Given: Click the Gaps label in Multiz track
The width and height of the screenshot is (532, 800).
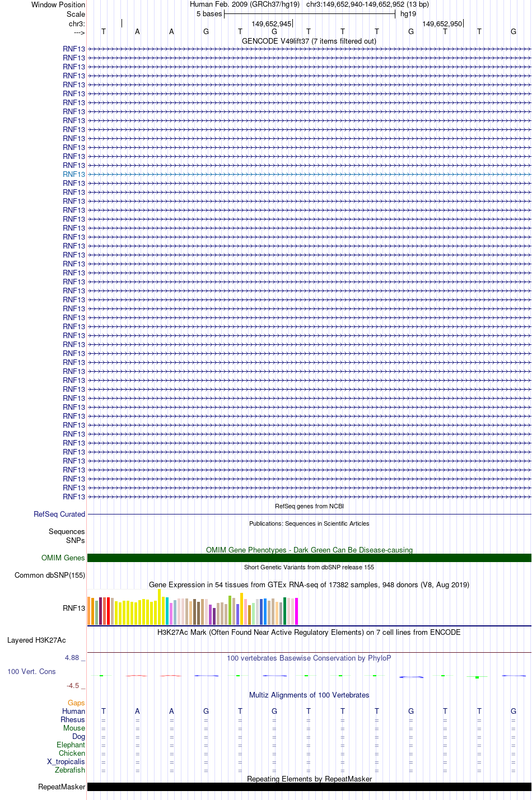Looking at the screenshot, I should pyautogui.click(x=76, y=703).
